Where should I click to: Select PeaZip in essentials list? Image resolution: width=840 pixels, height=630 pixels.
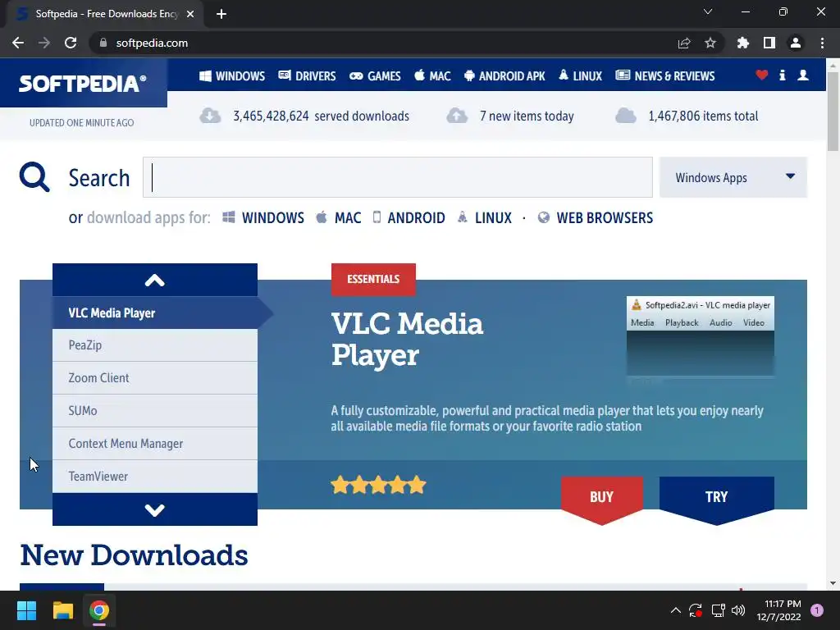[155, 345]
